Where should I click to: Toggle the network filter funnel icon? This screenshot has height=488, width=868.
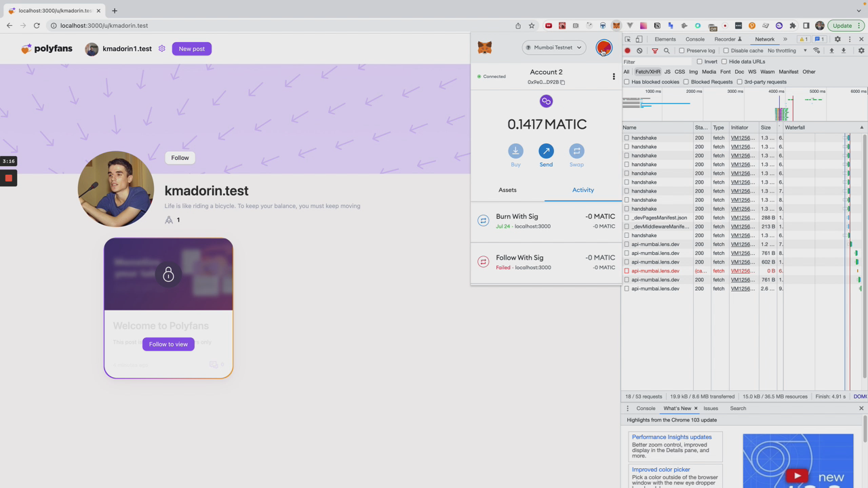click(x=654, y=51)
